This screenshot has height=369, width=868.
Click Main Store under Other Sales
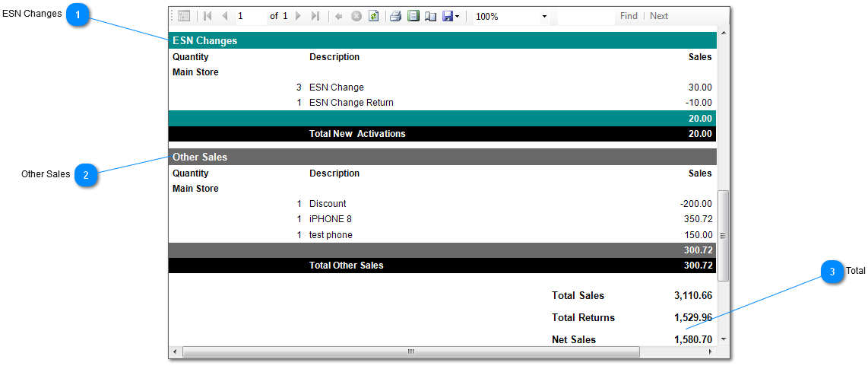point(195,189)
